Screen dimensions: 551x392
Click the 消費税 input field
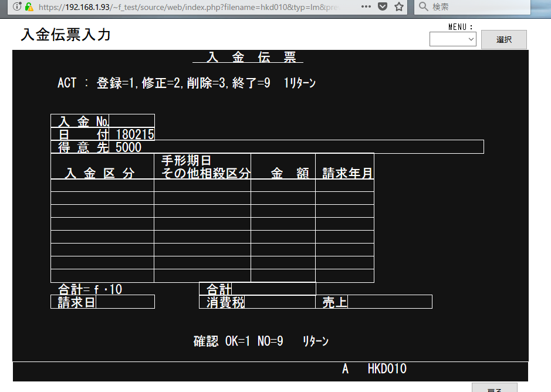[279, 302]
